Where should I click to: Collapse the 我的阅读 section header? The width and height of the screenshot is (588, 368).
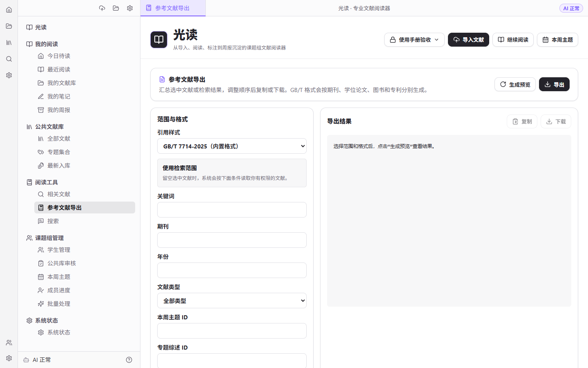[x=42, y=44]
